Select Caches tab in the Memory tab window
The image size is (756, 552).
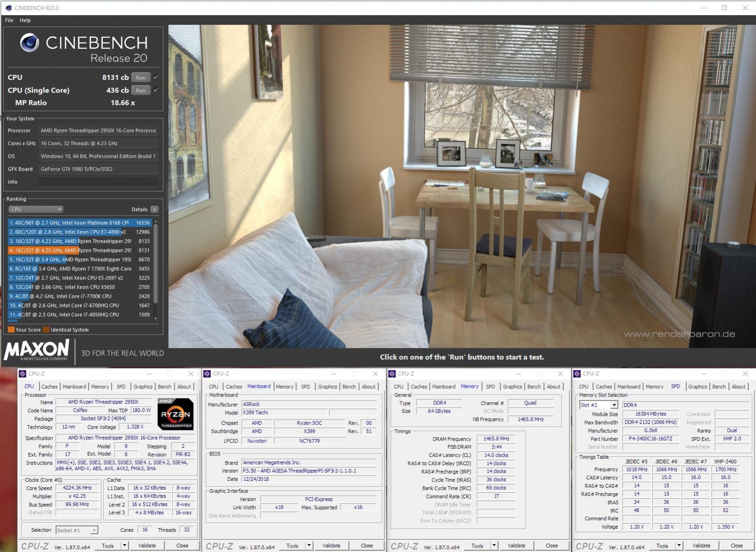pyautogui.click(x=419, y=387)
